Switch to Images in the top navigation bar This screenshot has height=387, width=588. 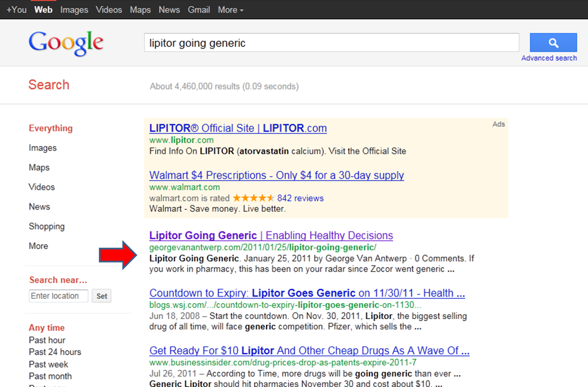click(x=74, y=10)
